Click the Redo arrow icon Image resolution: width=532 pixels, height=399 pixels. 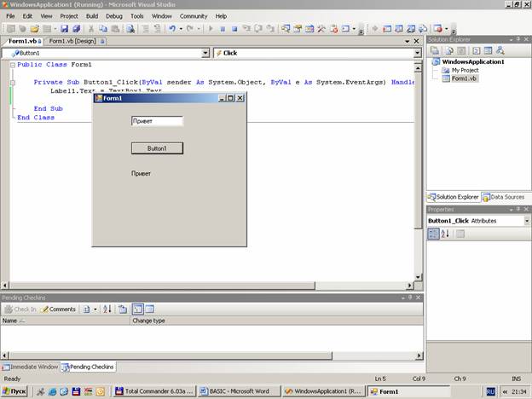pos(190,29)
